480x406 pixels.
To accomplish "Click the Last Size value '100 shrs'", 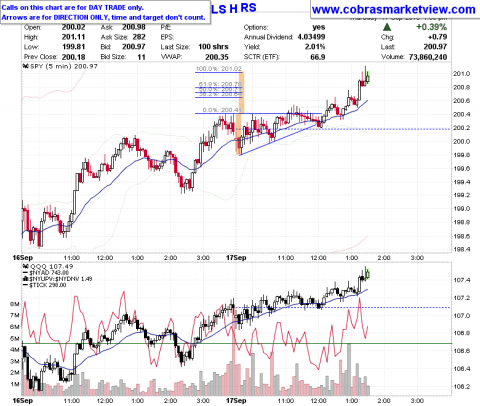I will tap(213, 47).
